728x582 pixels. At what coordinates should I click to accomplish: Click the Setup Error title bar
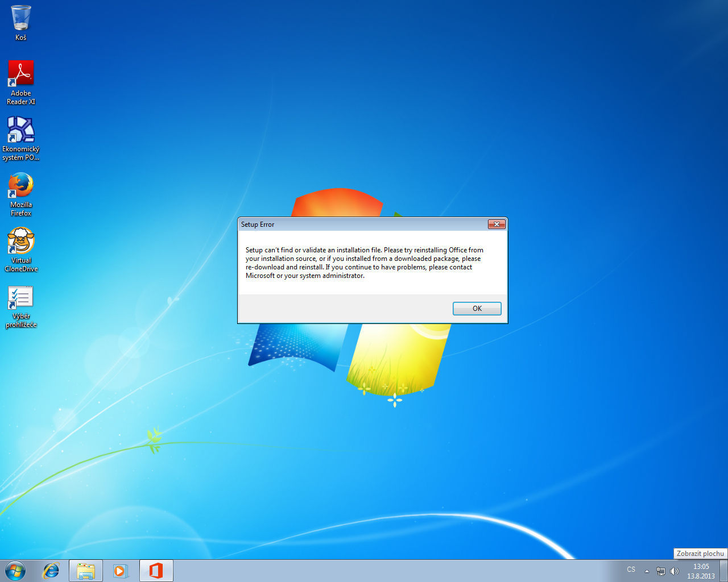[363, 225]
